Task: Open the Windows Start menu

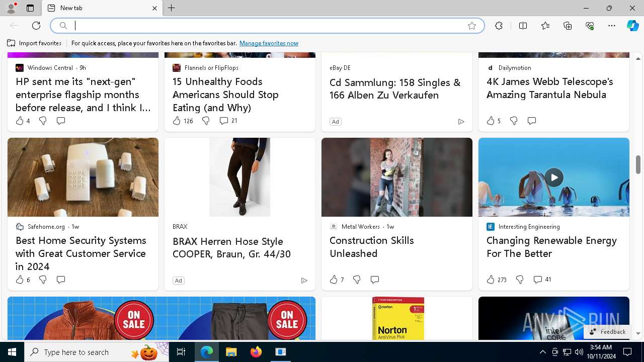Action: pos(12,352)
